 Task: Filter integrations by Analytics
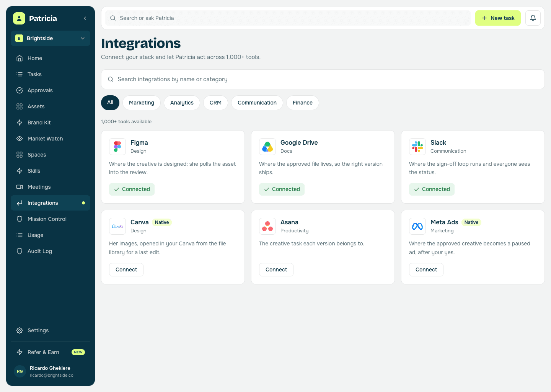tap(182, 103)
